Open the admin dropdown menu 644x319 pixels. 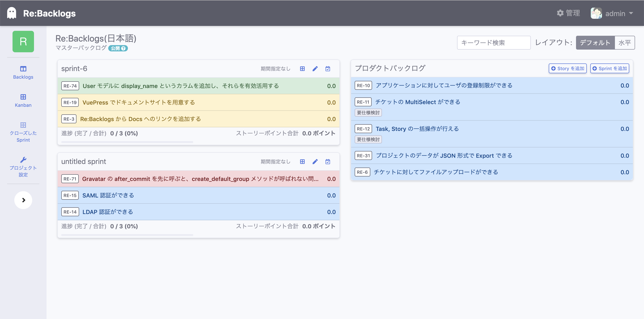[619, 13]
